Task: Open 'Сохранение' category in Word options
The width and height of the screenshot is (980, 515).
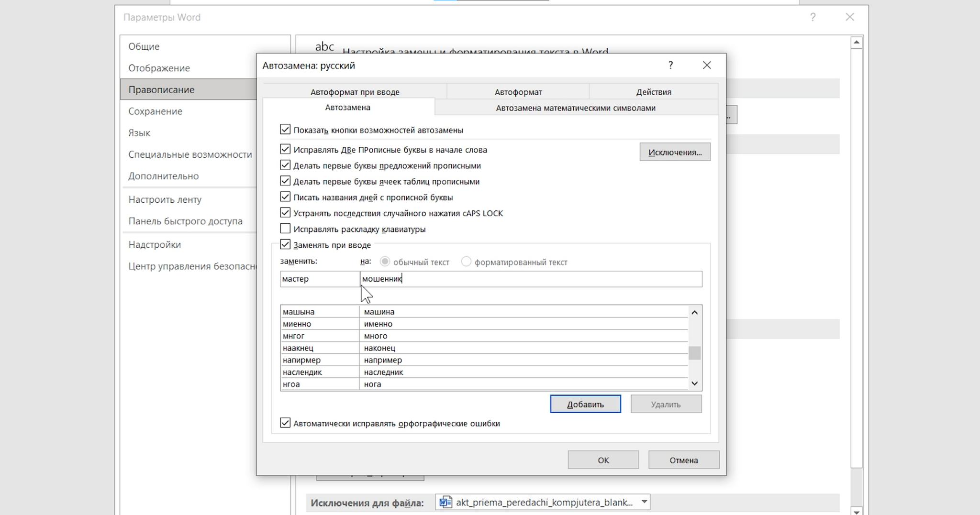Action: [188, 111]
